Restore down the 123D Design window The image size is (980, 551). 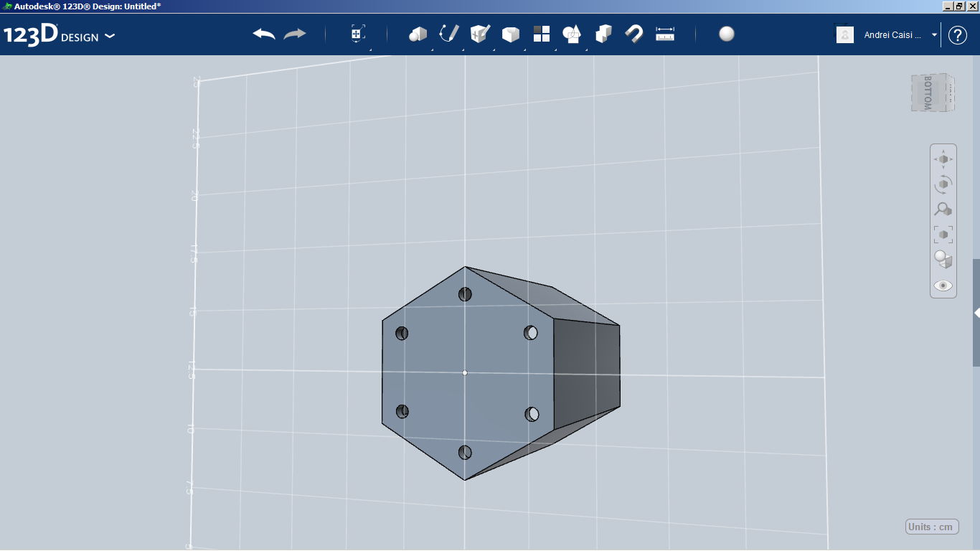(x=960, y=6)
